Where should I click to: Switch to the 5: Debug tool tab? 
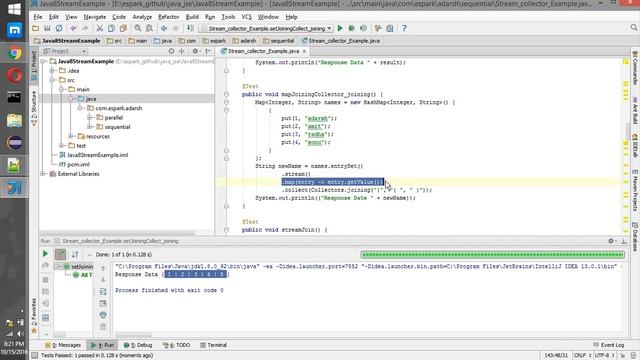point(138,345)
